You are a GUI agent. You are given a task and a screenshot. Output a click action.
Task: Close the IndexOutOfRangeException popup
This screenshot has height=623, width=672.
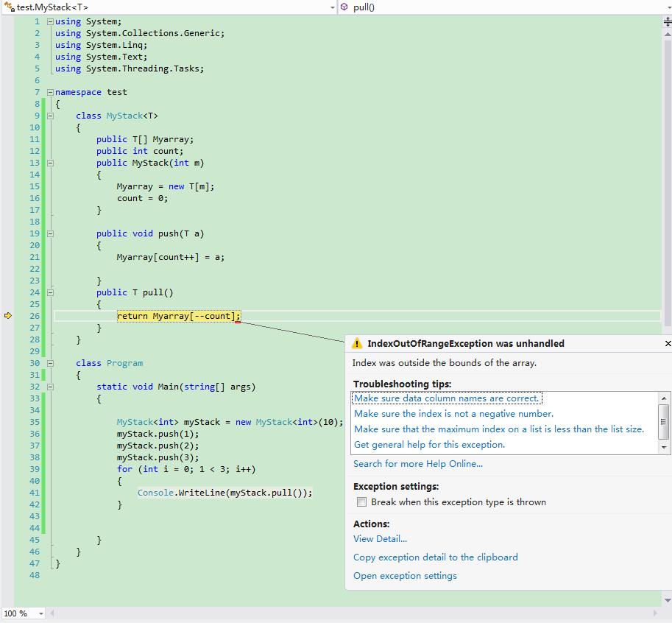667,344
